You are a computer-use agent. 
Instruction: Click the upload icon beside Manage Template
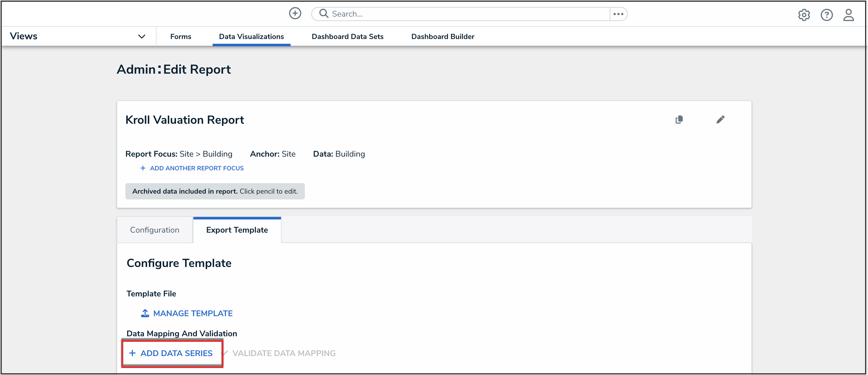tap(145, 313)
